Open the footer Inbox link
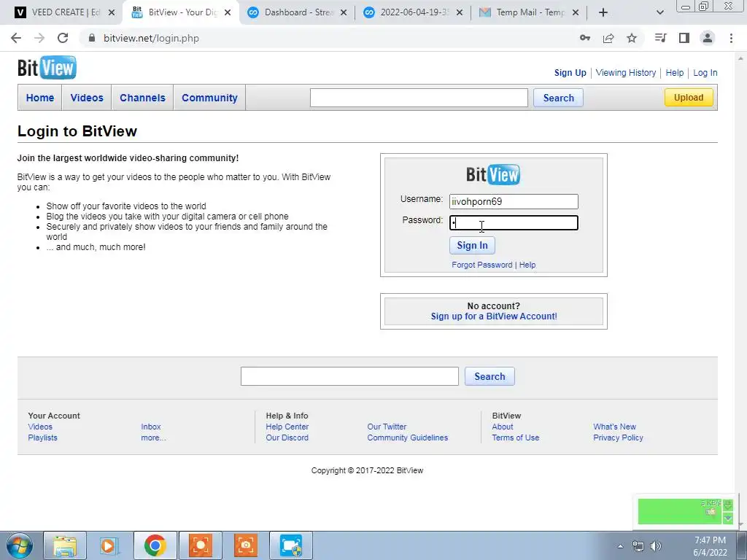This screenshot has height=560, width=747. [151, 427]
